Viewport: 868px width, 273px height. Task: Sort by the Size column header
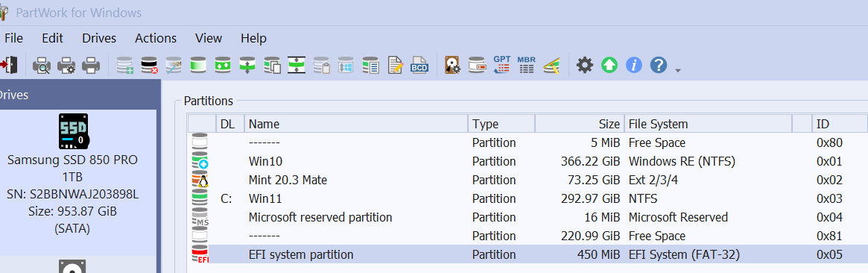tap(580, 124)
